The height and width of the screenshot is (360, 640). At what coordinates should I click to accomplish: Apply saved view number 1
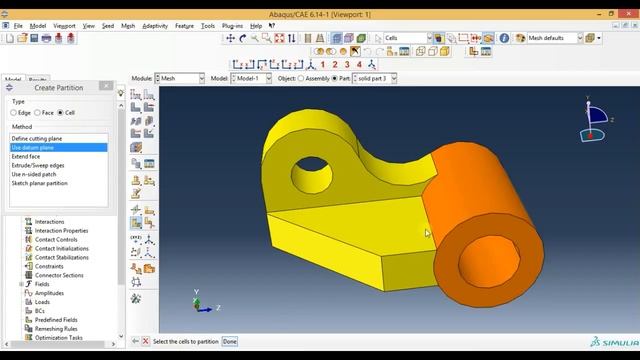pos(323,64)
